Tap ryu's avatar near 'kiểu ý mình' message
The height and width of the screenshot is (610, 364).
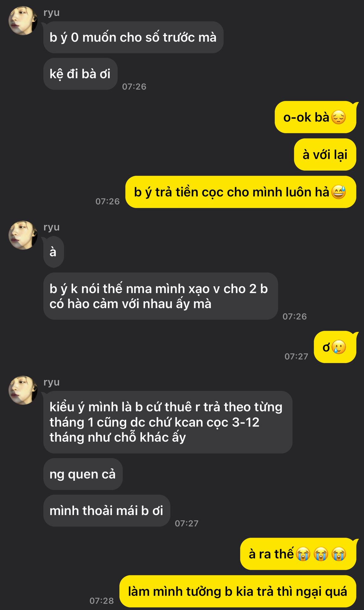tap(23, 390)
